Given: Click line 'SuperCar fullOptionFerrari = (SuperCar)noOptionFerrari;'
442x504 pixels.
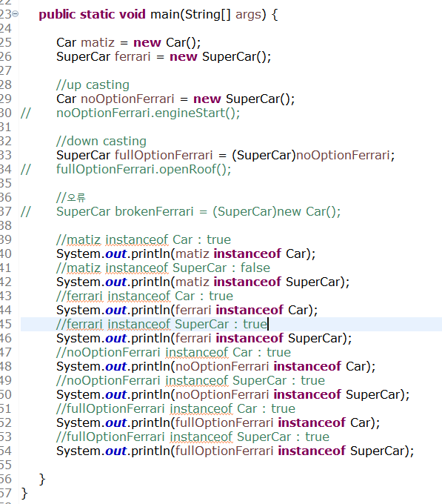Looking at the screenshot, I should [x=225, y=155].
